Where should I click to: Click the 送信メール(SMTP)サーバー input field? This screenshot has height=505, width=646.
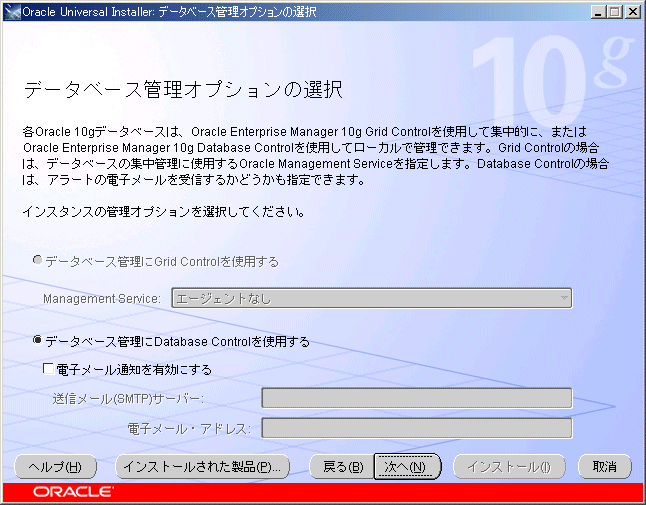click(417, 398)
